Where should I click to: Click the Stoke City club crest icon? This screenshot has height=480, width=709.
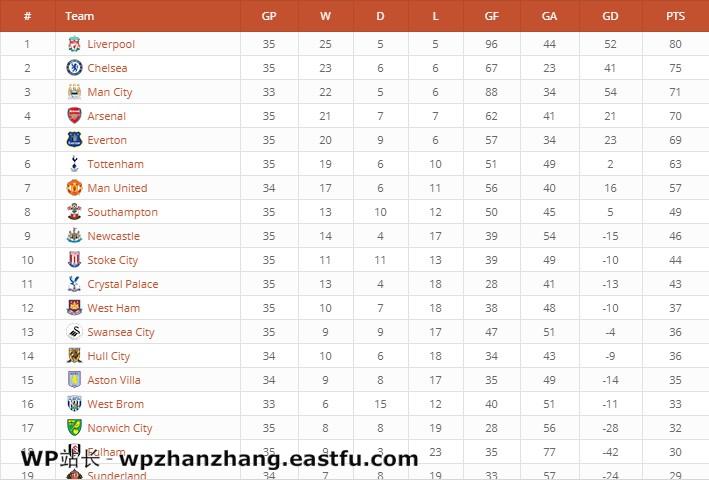tap(74, 260)
